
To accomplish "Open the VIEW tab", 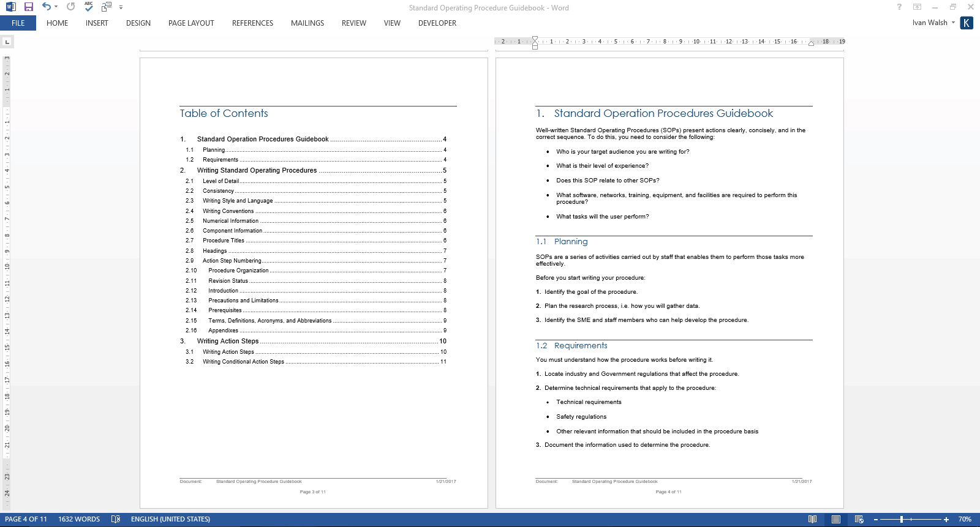I will click(x=392, y=23).
